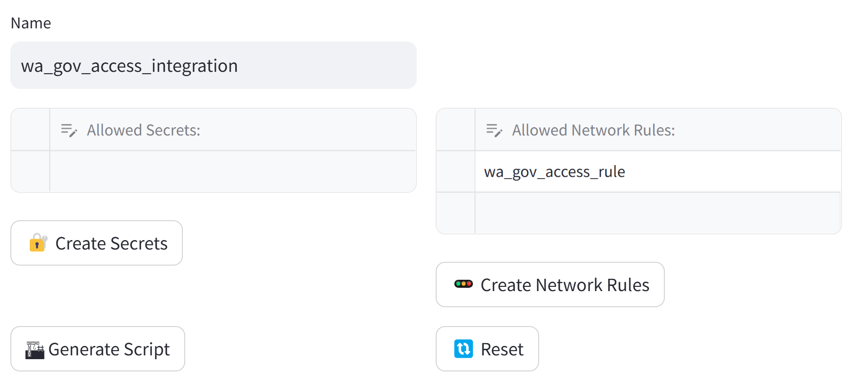The height and width of the screenshot is (379, 868).
Task: Select the wa_gov_access_rule row via its row selector
Action: coord(455,172)
